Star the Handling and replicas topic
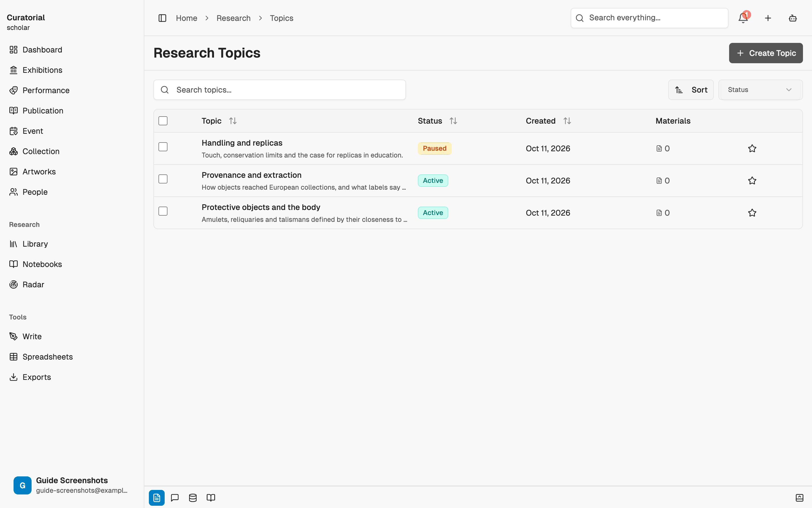The image size is (812, 508). coord(752,148)
